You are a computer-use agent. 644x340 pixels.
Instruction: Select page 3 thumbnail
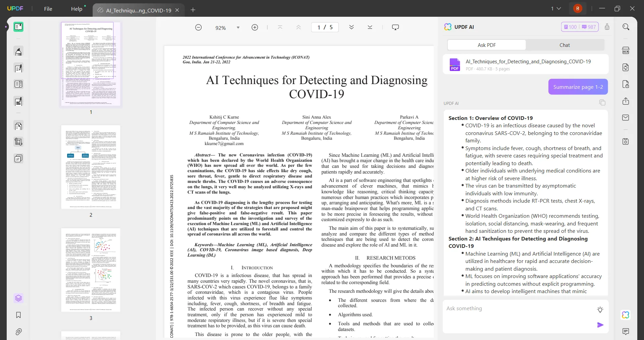point(91,270)
